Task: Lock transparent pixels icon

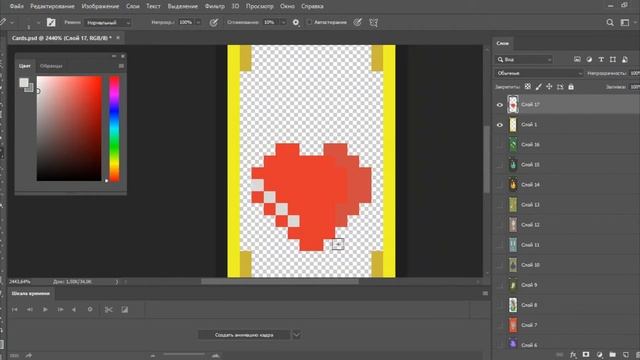Action: pyautogui.click(x=528, y=87)
